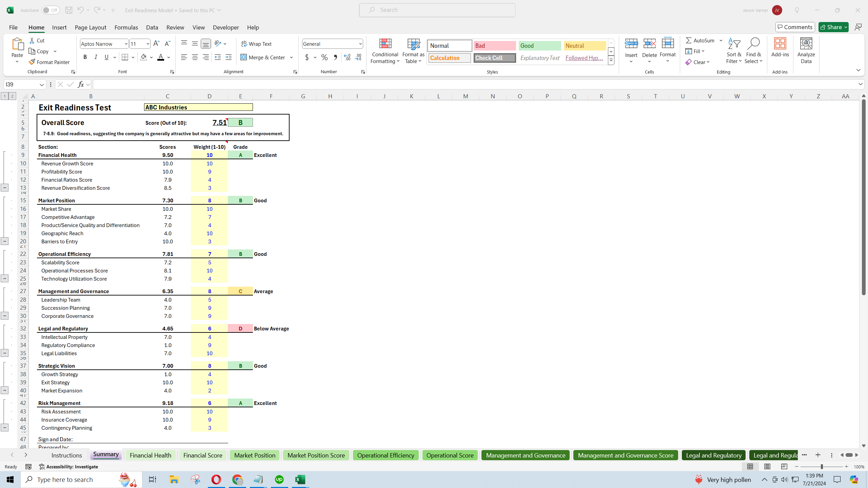This screenshot has height=488, width=868.
Task: Show outline level 1 only
Action: point(5,96)
